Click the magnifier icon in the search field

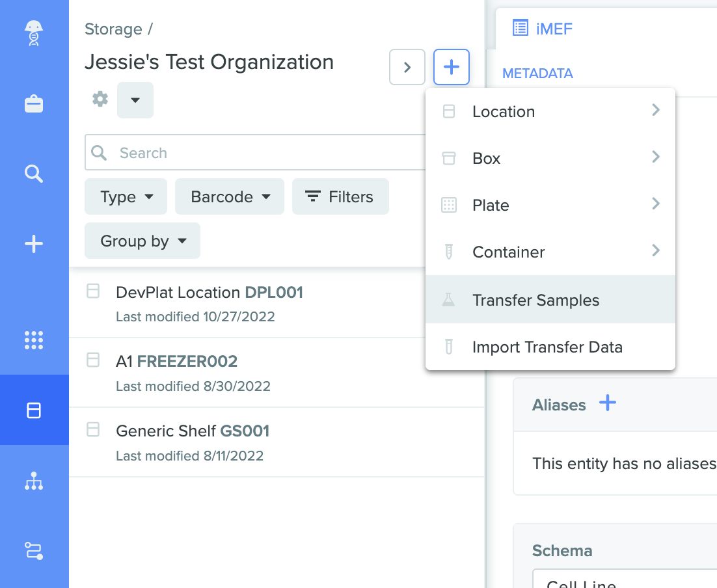pyautogui.click(x=100, y=153)
